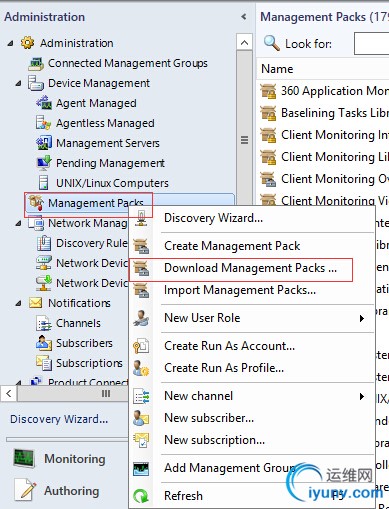Click the 360 Application Monitoring pack icon
The width and height of the screenshot is (389, 509).
pos(268,91)
